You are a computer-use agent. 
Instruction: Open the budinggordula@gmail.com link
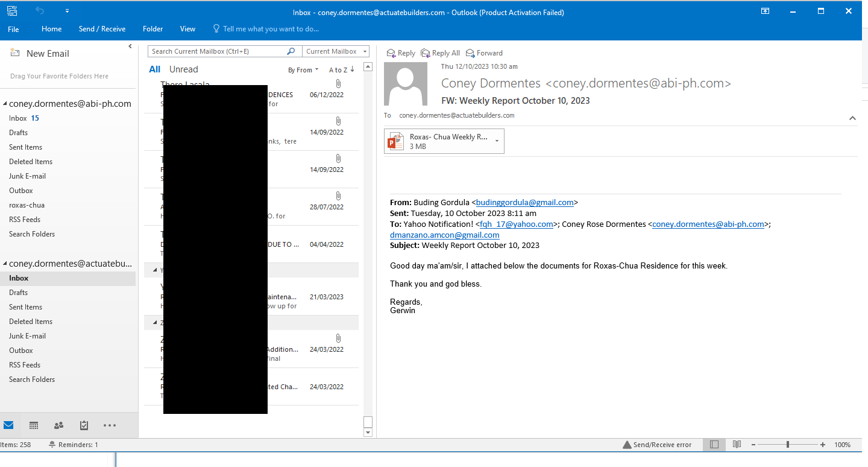coord(524,203)
